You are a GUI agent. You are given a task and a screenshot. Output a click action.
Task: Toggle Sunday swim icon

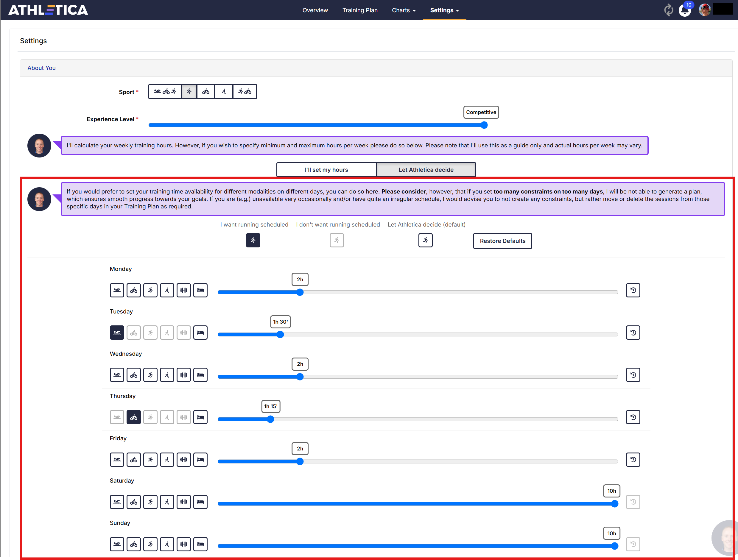(x=117, y=544)
